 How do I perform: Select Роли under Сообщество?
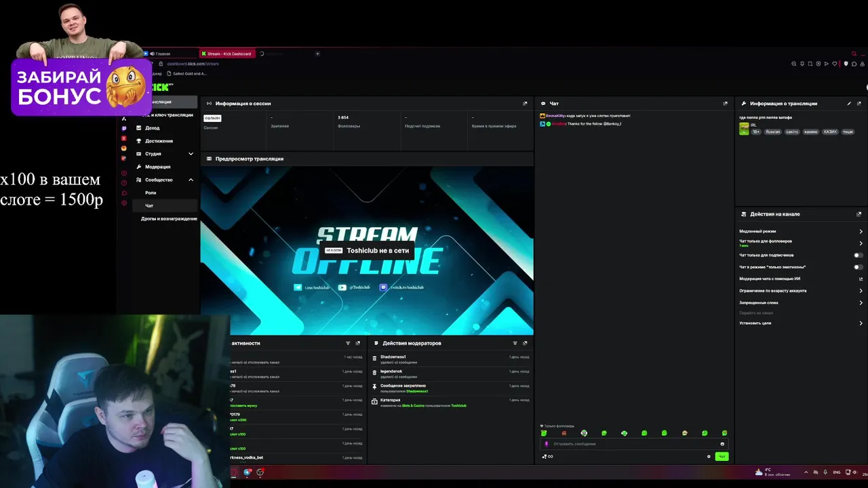[151, 193]
